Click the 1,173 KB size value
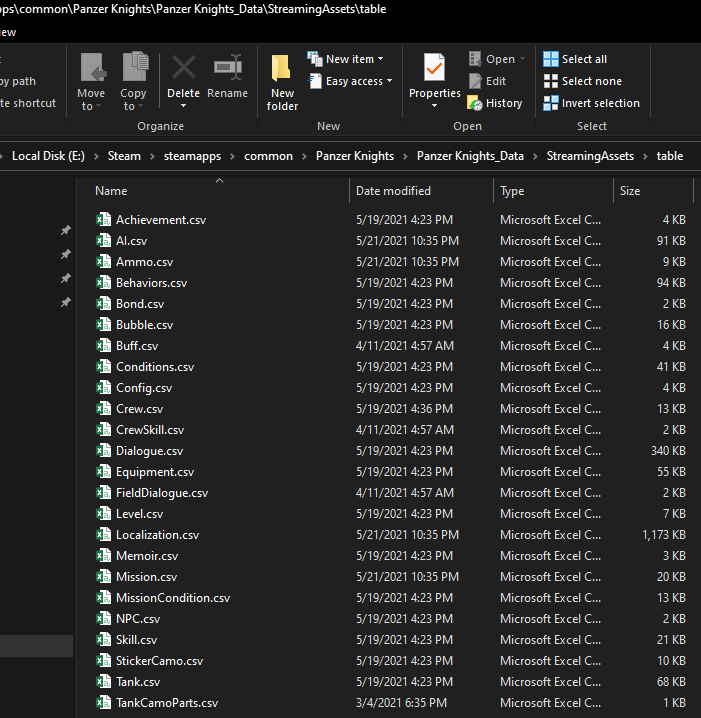Viewport: 701px width, 718px height. (664, 534)
